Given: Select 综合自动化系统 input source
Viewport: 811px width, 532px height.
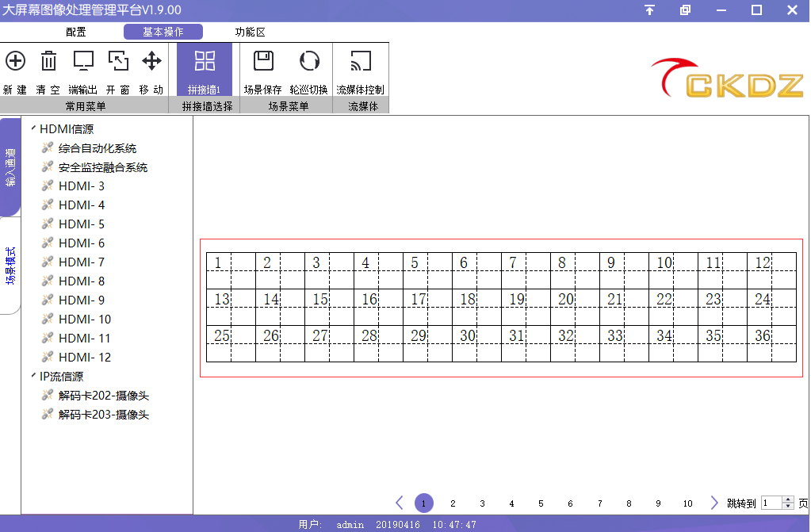Looking at the screenshot, I should pyautogui.click(x=97, y=148).
